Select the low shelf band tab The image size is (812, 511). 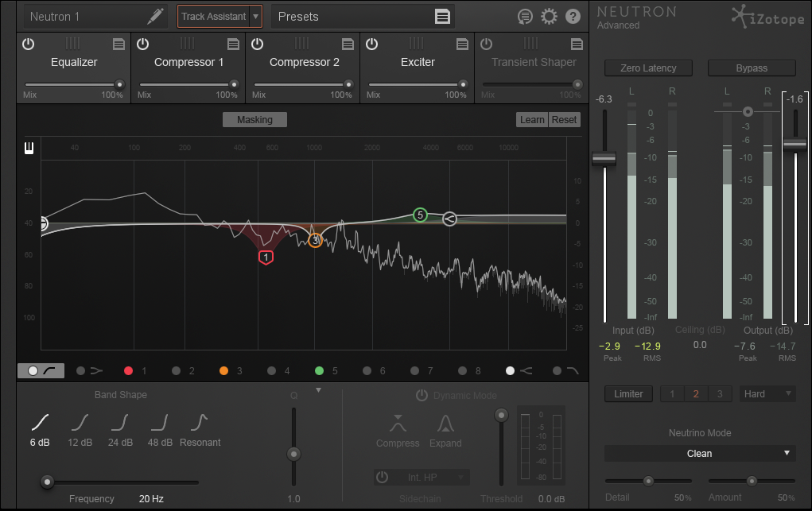(x=90, y=370)
